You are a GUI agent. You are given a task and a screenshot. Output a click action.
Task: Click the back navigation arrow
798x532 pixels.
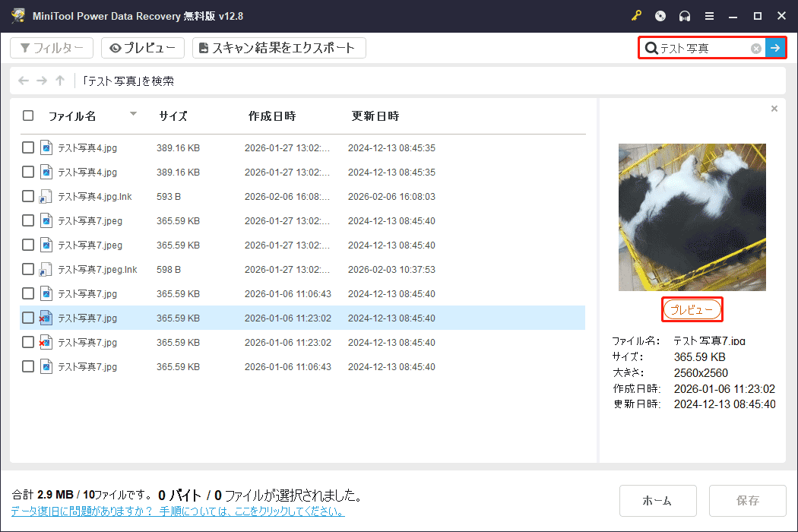[23, 80]
